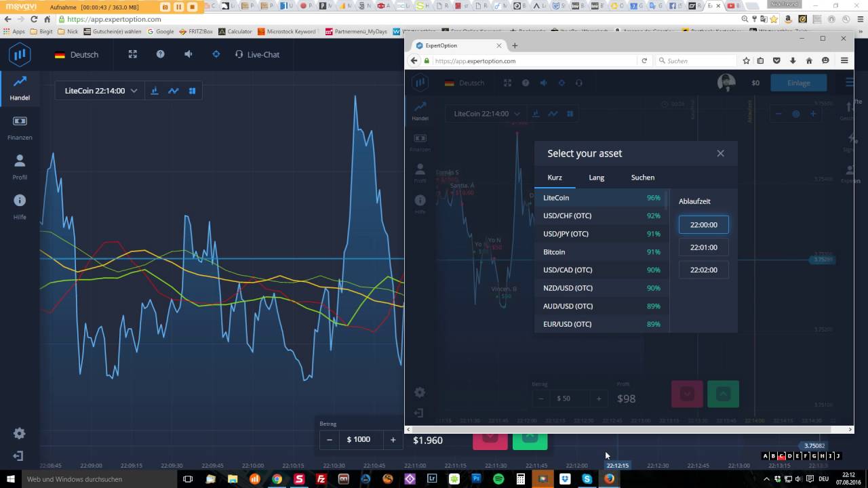The image size is (868, 488).
Task: Choose 22:02:00 expiry time
Action: point(704,270)
